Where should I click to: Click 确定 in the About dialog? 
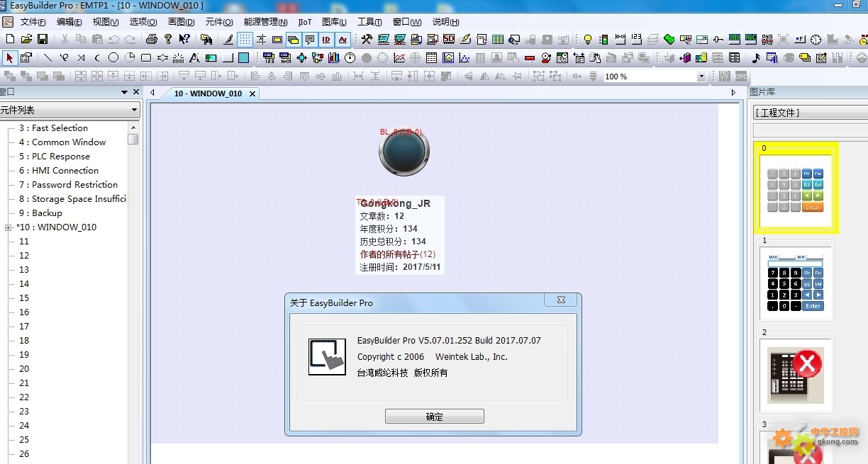click(x=434, y=417)
